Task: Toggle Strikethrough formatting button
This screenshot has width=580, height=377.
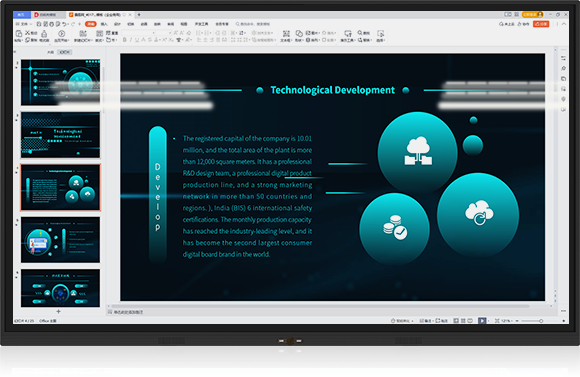Action: (149, 40)
